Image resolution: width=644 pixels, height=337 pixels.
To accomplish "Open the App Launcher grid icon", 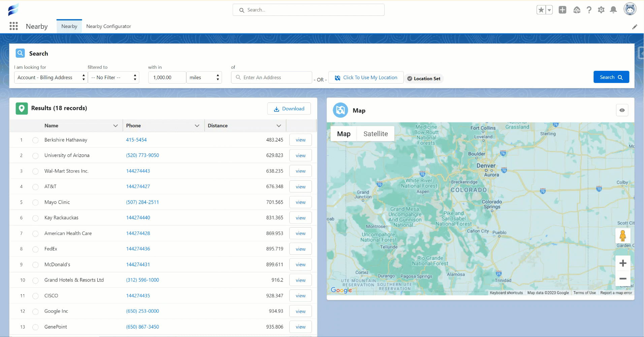I will coord(13,26).
